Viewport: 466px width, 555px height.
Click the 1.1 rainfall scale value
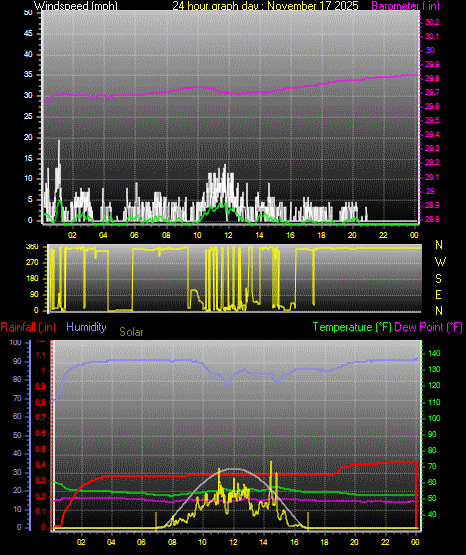[41, 355]
